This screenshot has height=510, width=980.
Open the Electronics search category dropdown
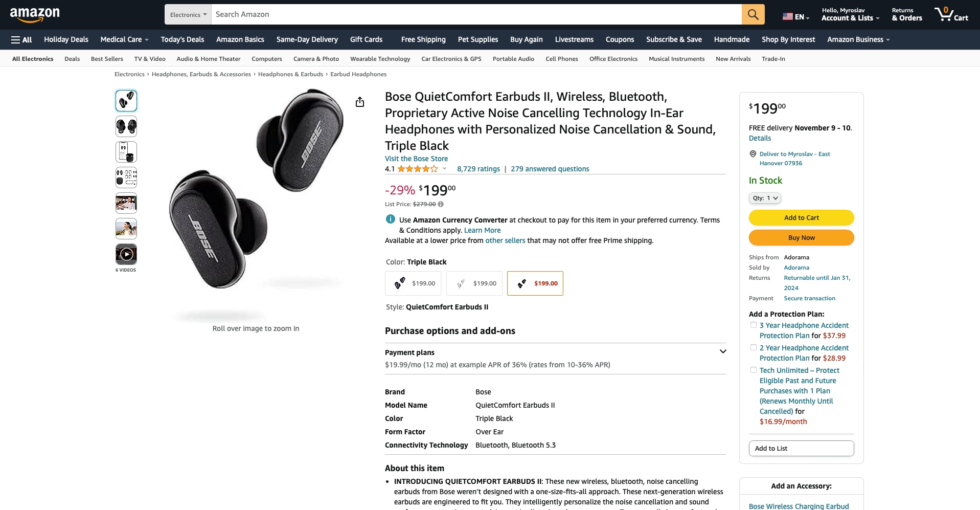pyautogui.click(x=188, y=15)
